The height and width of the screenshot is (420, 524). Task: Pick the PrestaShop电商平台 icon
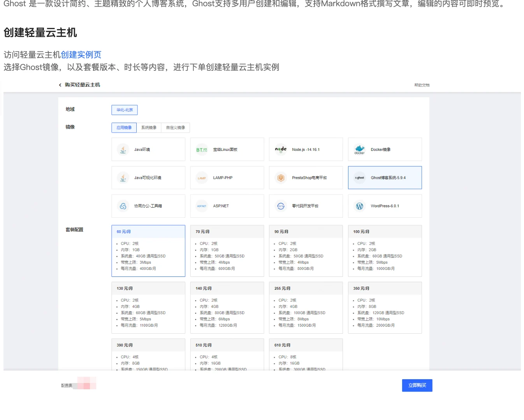(281, 178)
